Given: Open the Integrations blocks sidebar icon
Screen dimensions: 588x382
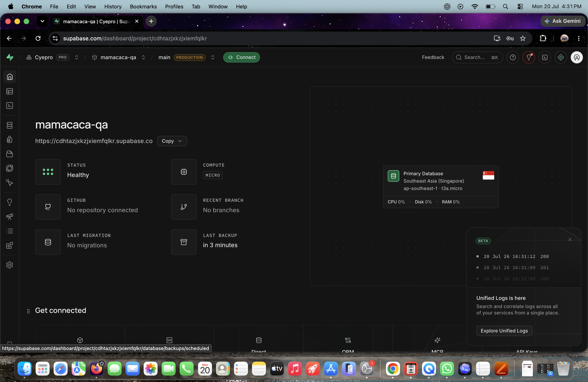Looking at the screenshot, I should (x=10, y=245).
